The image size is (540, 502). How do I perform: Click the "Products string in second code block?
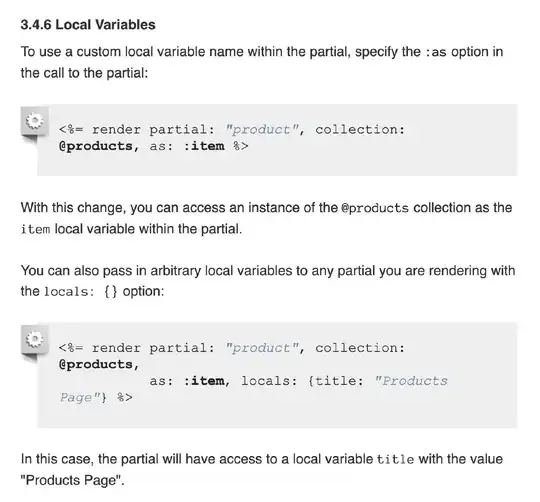click(x=411, y=381)
